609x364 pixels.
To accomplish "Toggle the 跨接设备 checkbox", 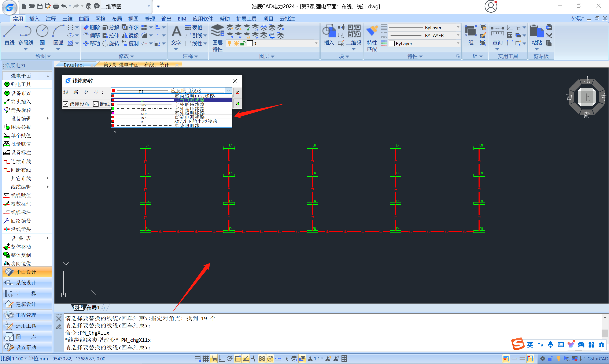I will pos(65,104).
